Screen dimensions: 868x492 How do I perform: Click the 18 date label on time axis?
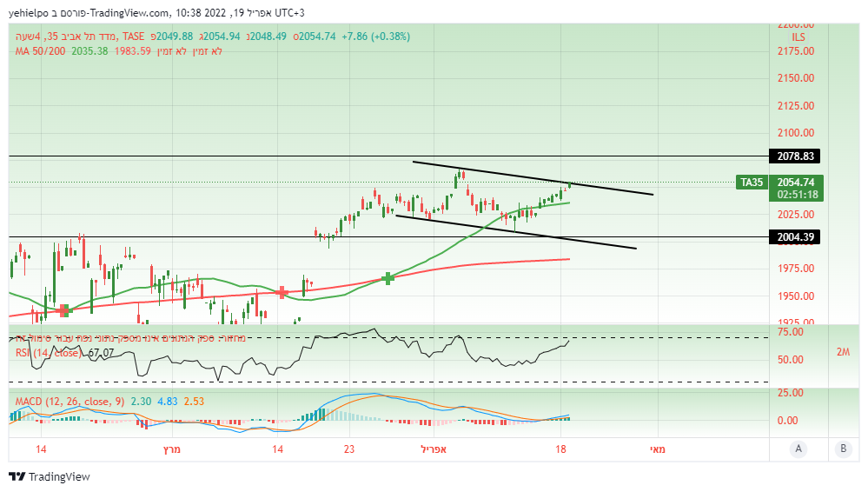tap(560, 449)
